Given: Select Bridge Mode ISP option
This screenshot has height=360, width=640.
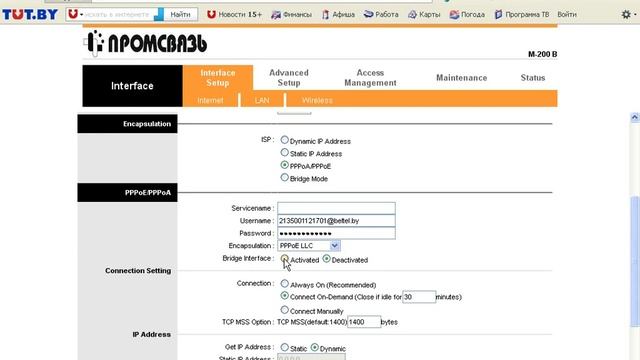Looking at the screenshot, I should click(284, 178).
